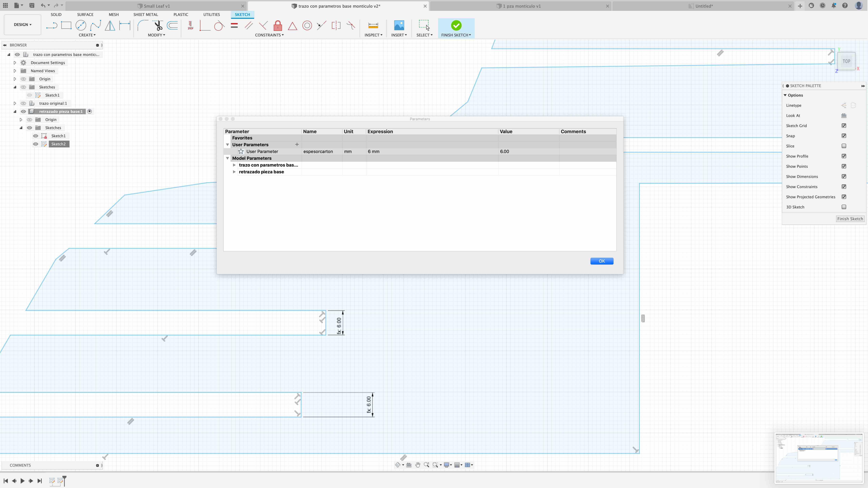Expand the retrazado pieza base parameters
Image resolution: width=868 pixels, height=488 pixels.
coord(234,172)
